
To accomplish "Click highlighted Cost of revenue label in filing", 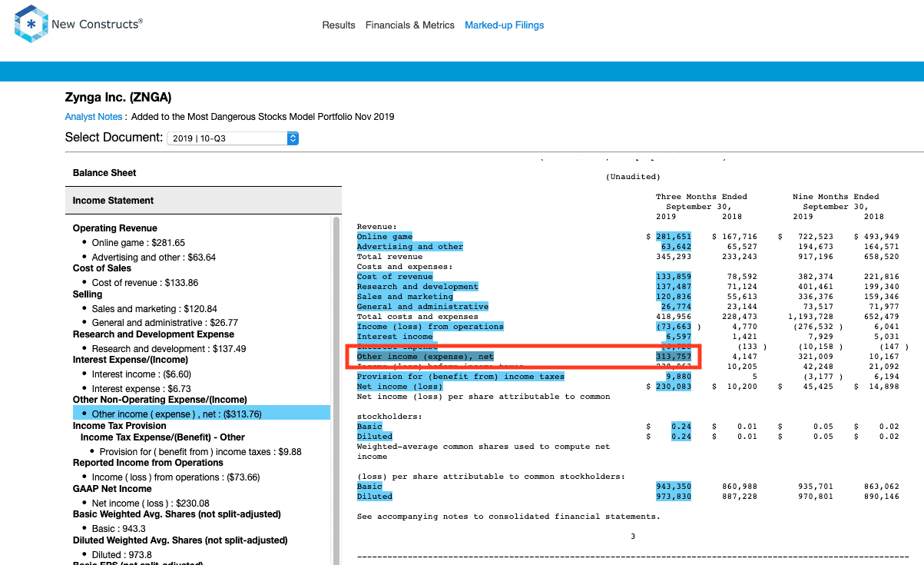I will point(395,277).
